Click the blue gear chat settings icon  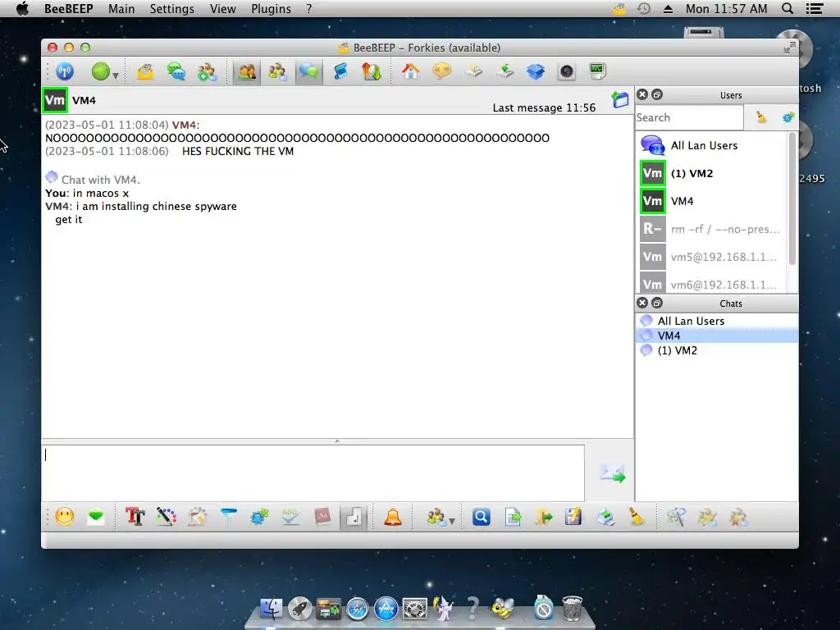[x=259, y=517]
